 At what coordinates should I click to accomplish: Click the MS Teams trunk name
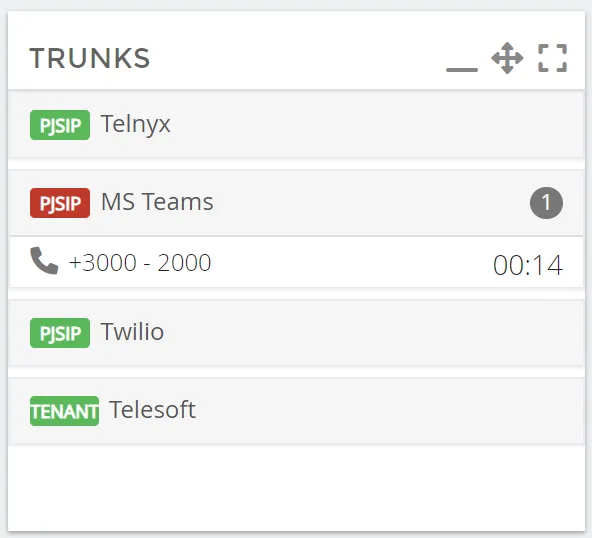(157, 202)
